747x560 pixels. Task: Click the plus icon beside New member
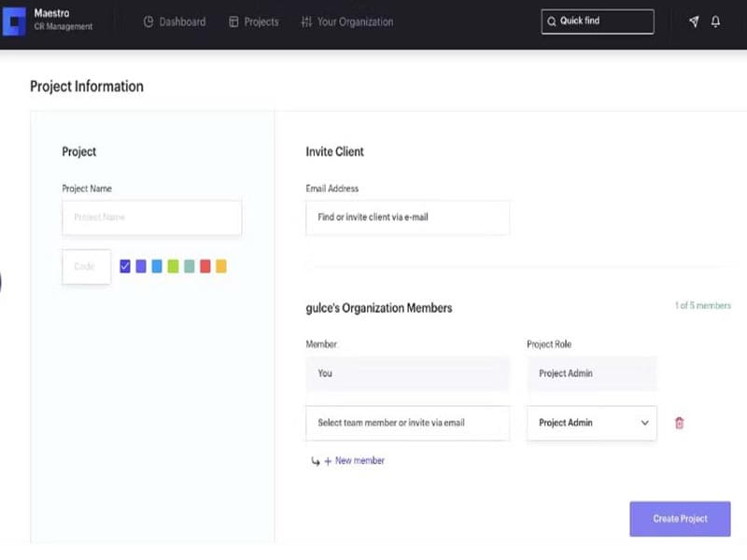[328, 461]
